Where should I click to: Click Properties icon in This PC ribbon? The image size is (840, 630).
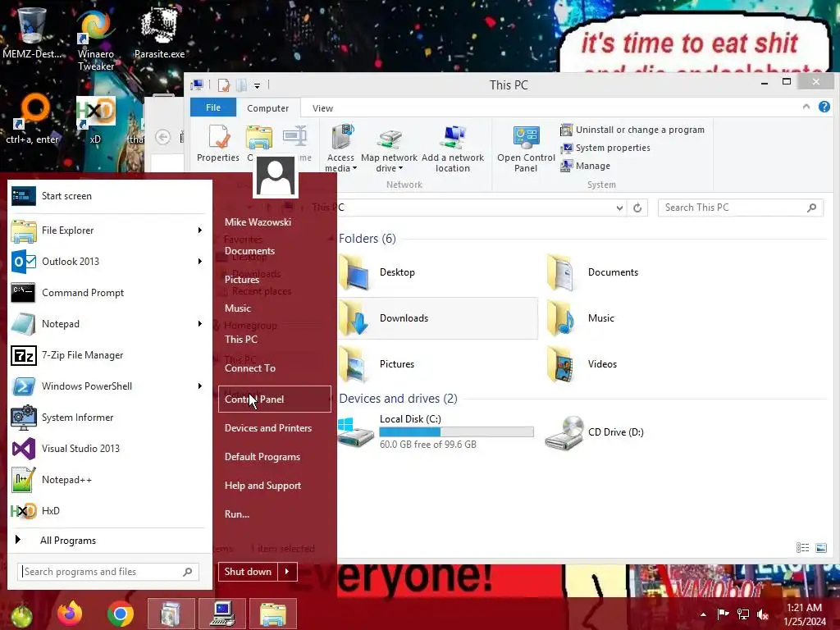218,143
